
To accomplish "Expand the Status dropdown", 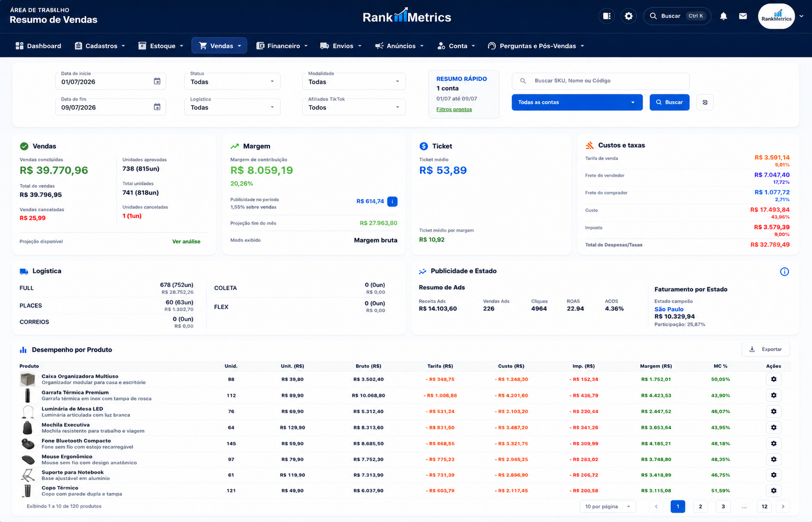I will (232, 81).
